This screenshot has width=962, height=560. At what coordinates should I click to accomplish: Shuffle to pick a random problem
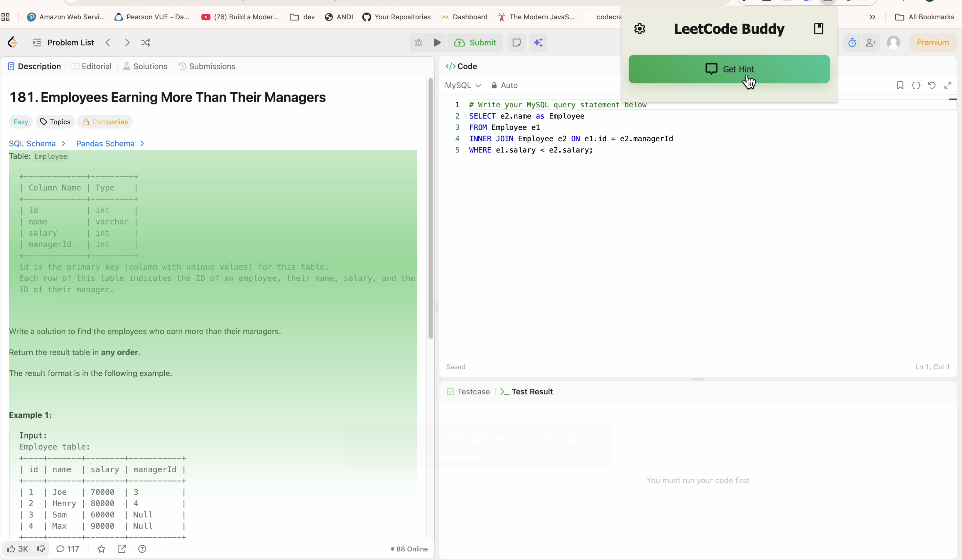146,43
